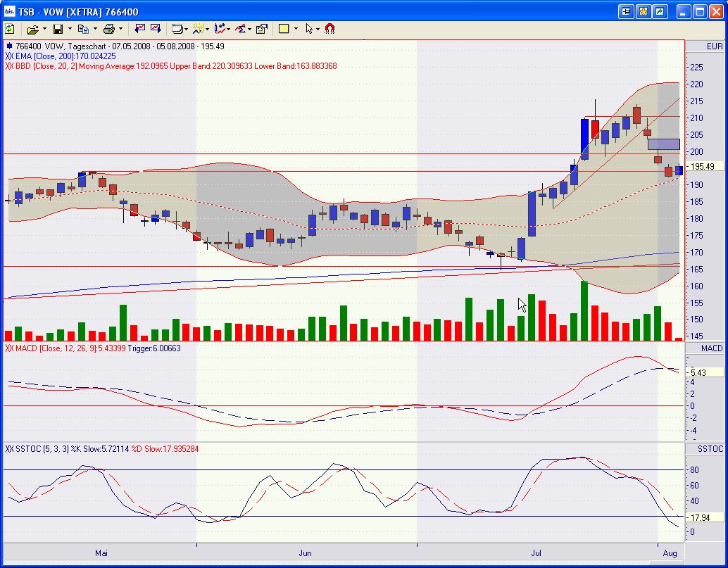Click the sigma formula indicator icon
The width and height of the screenshot is (728, 568).
point(241,29)
